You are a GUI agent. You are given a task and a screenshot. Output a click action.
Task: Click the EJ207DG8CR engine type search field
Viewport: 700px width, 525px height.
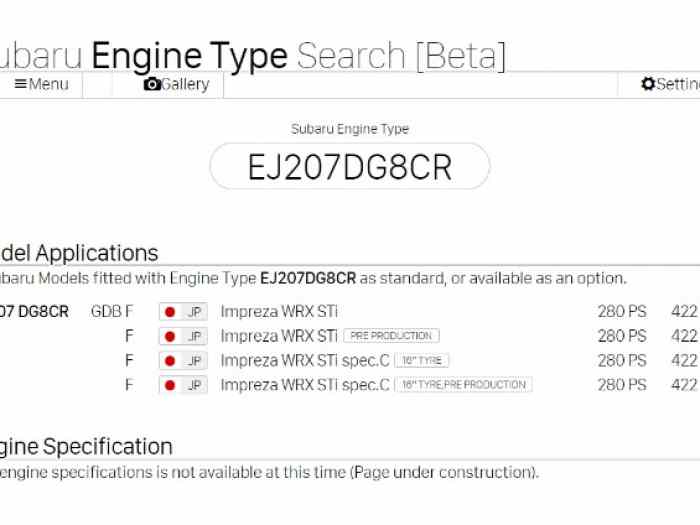(x=350, y=167)
